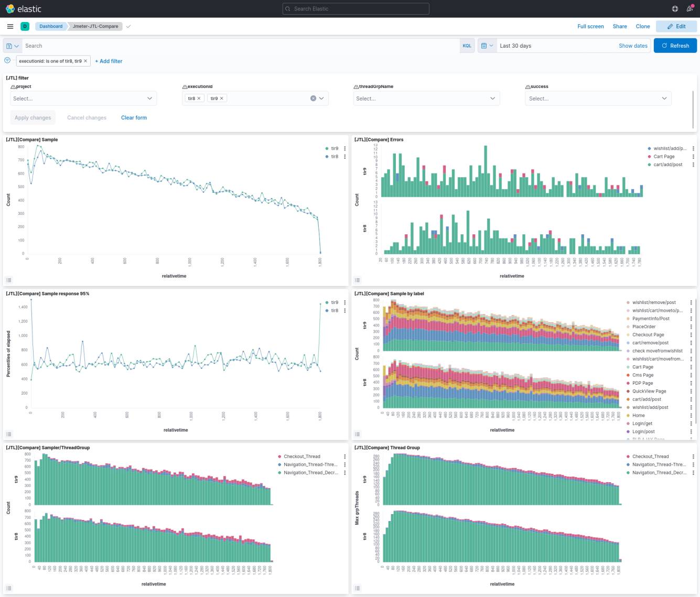Click the Refresh button

675,46
